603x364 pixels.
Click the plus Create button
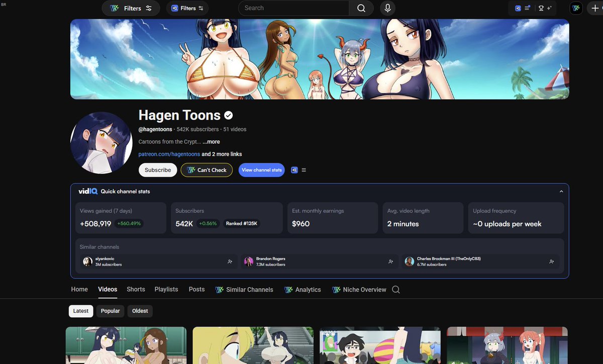tap(595, 8)
